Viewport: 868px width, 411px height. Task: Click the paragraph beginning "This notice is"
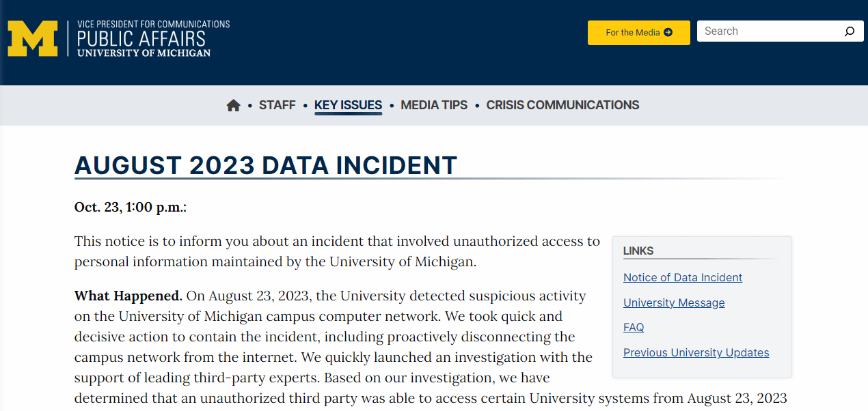coord(337,251)
